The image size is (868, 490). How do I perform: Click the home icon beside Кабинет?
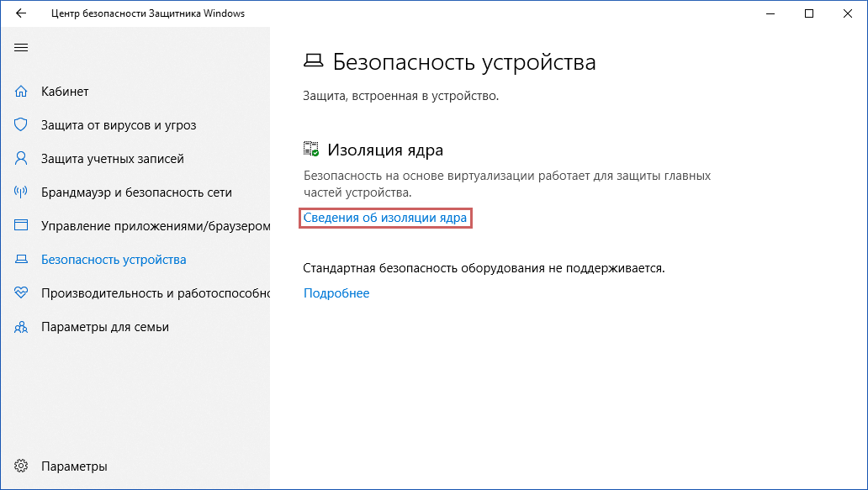click(21, 92)
